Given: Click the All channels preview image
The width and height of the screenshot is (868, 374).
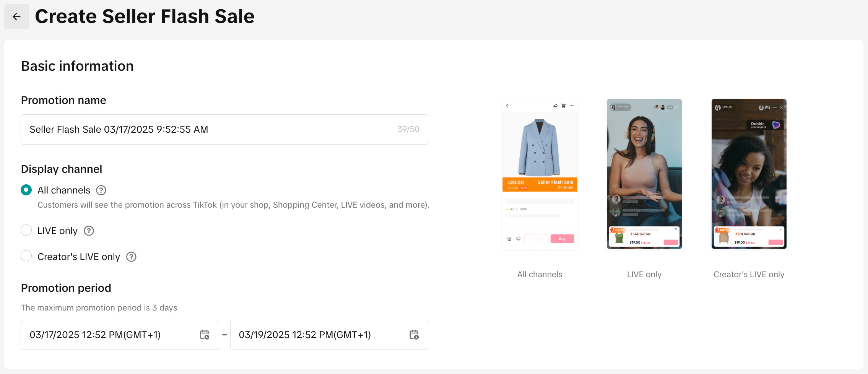Looking at the screenshot, I should (540, 174).
